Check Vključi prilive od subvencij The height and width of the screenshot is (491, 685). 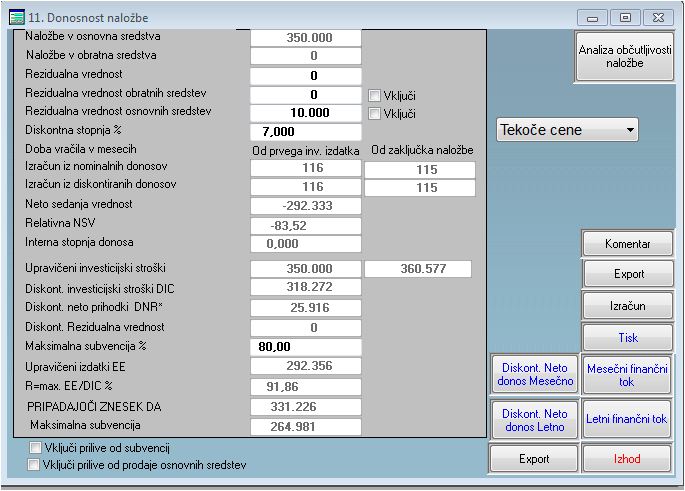click(35, 448)
